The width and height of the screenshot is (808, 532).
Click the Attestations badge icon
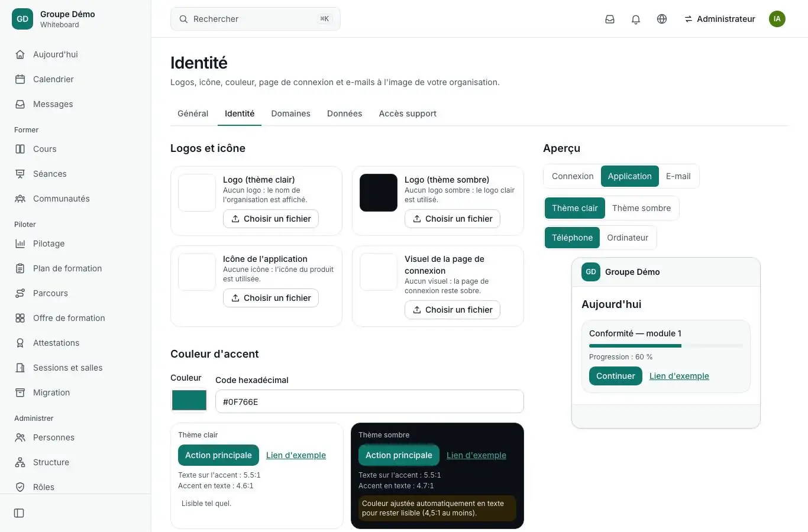click(x=20, y=343)
